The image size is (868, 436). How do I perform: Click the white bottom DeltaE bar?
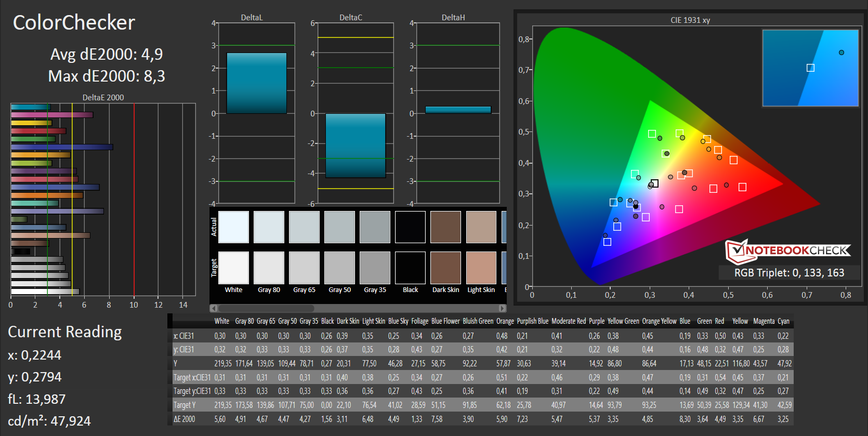45,292
